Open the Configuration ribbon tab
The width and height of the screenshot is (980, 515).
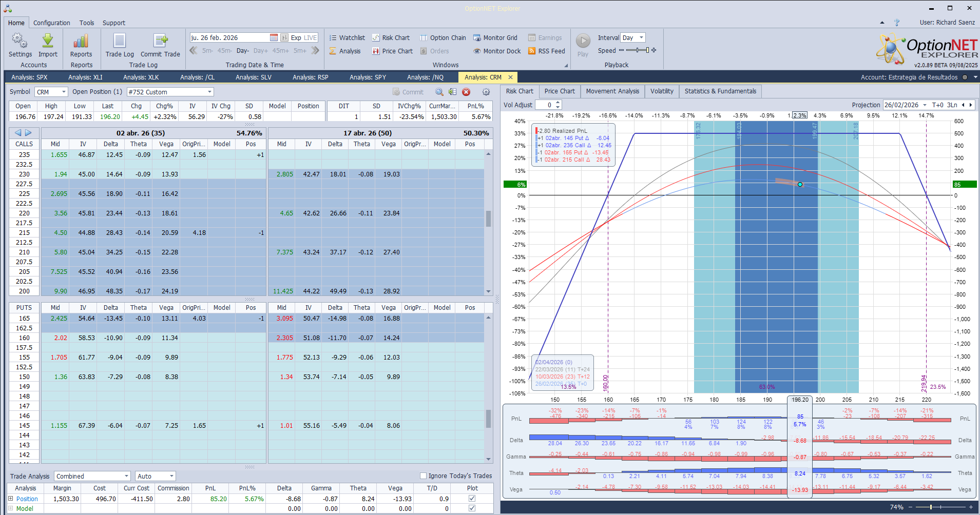(52, 23)
